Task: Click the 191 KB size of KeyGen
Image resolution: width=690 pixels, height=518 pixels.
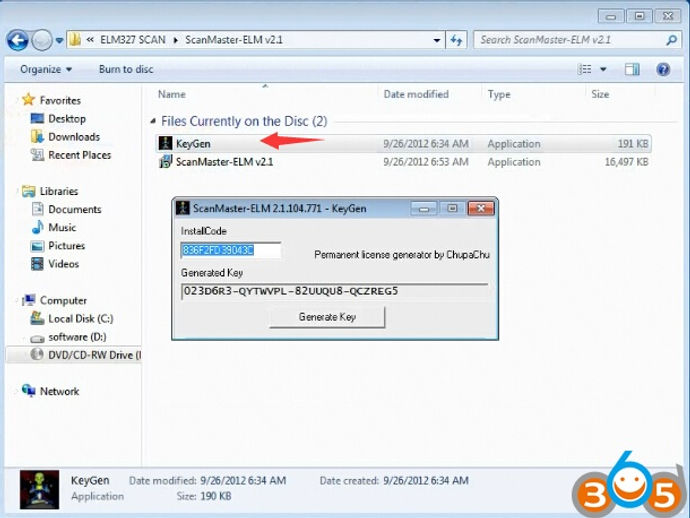Action: [633, 144]
